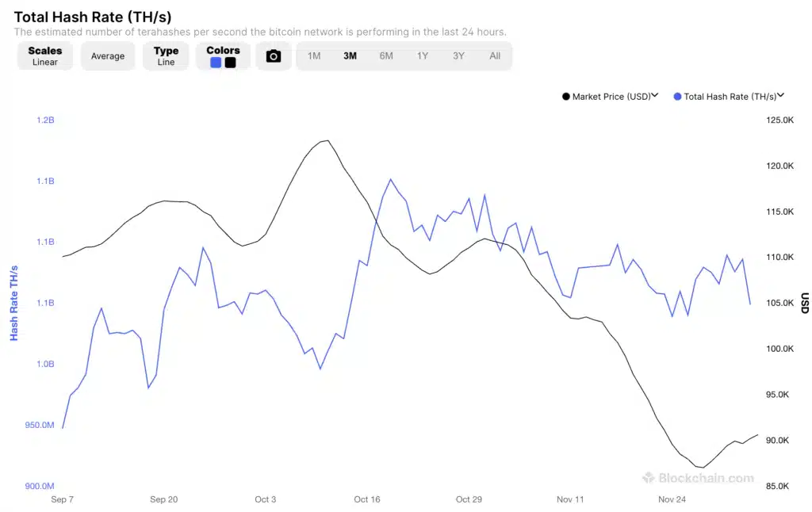The height and width of the screenshot is (512, 812).
Task: Click the Total Hash Rate (TH/s) title
Action: click(x=93, y=17)
